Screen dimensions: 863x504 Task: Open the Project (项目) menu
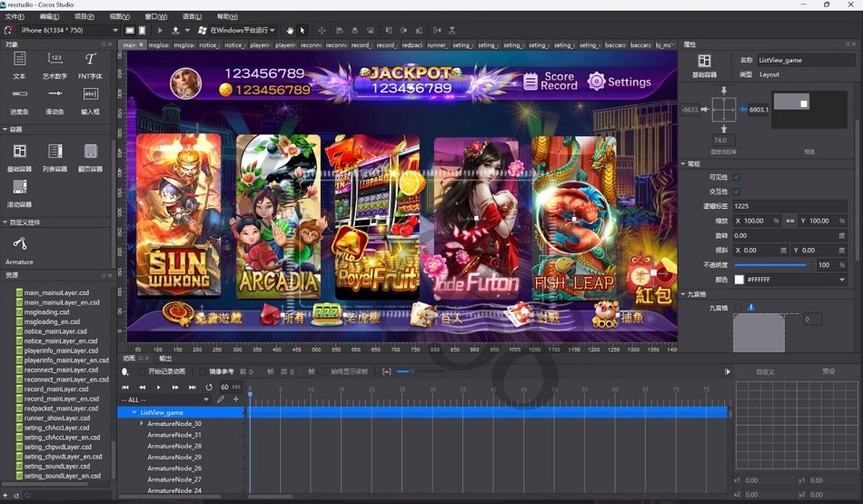[84, 16]
